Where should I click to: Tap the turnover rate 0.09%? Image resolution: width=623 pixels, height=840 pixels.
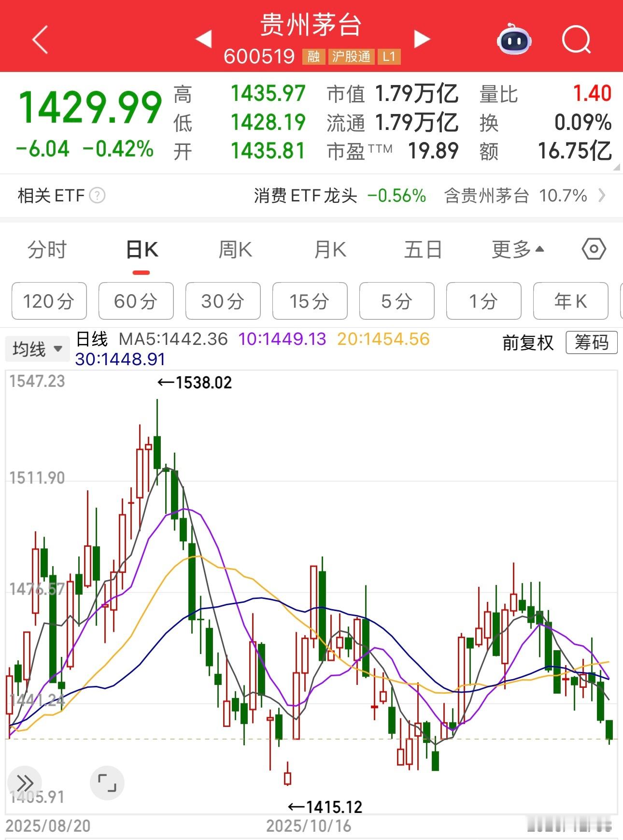point(583,122)
